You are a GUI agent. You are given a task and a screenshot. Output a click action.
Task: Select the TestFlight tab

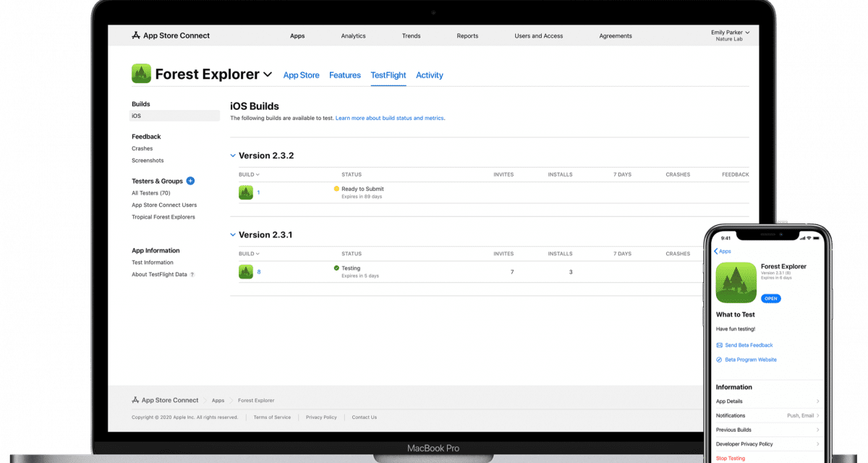point(388,75)
